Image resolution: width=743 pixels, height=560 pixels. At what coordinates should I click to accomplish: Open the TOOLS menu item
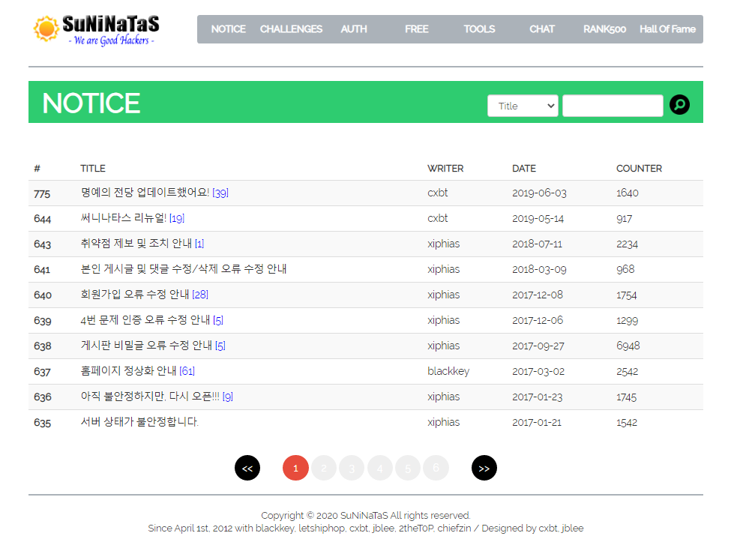(479, 29)
